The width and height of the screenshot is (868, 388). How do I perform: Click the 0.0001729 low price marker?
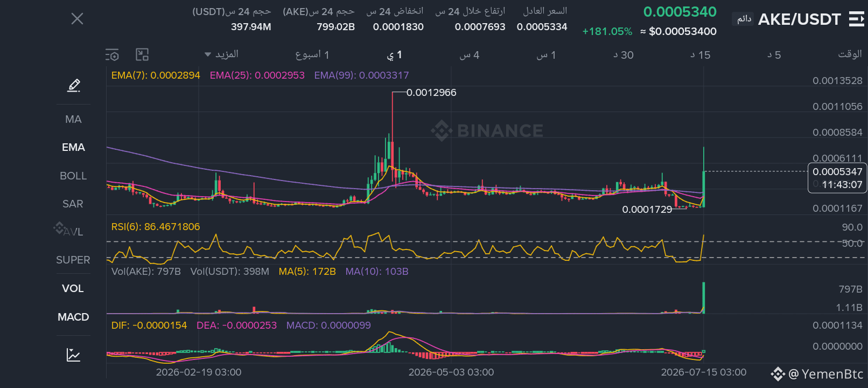pos(647,210)
